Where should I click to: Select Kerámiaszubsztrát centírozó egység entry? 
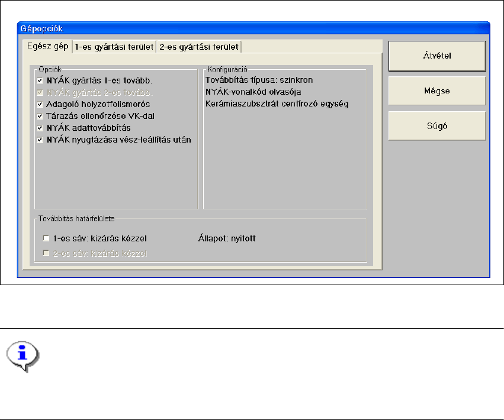pos(277,104)
